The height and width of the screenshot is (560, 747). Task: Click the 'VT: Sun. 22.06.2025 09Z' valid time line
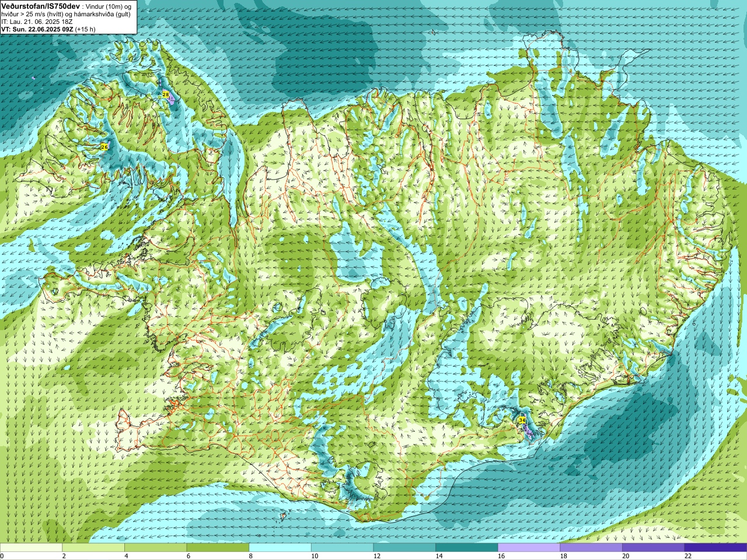(37, 29)
